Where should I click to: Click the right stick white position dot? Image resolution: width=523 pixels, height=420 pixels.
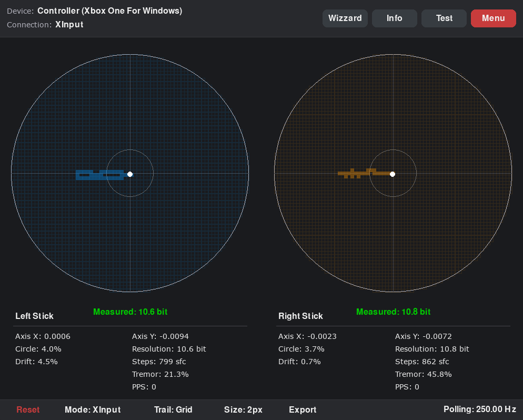[393, 174]
